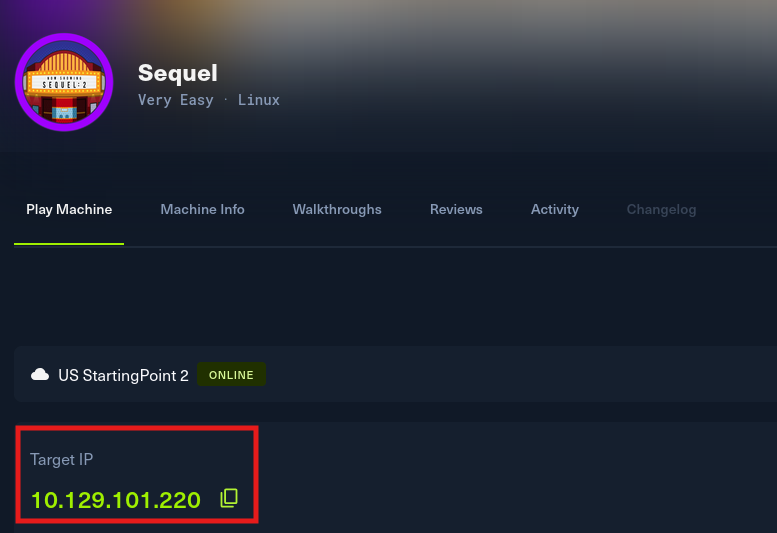Go to the Reviews tab

click(456, 210)
